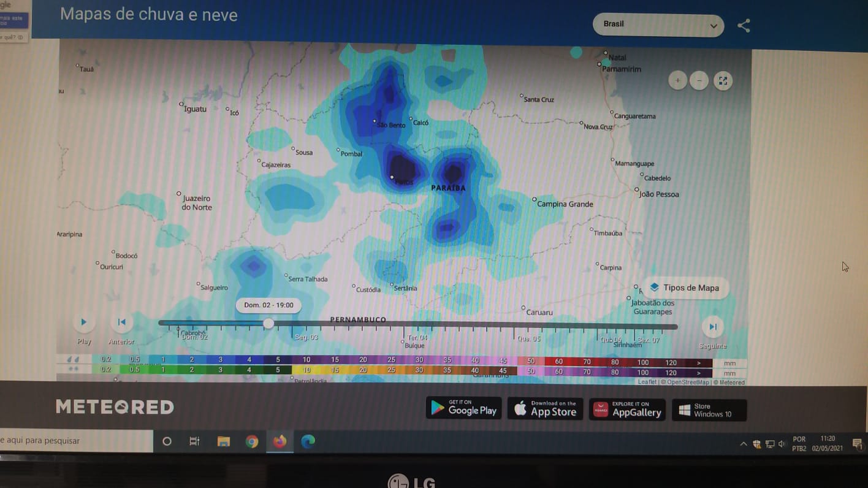Image resolution: width=868 pixels, height=488 pixels.
Task: Open the Tipos de Mapa layers selector
Action: pos(684,288)
